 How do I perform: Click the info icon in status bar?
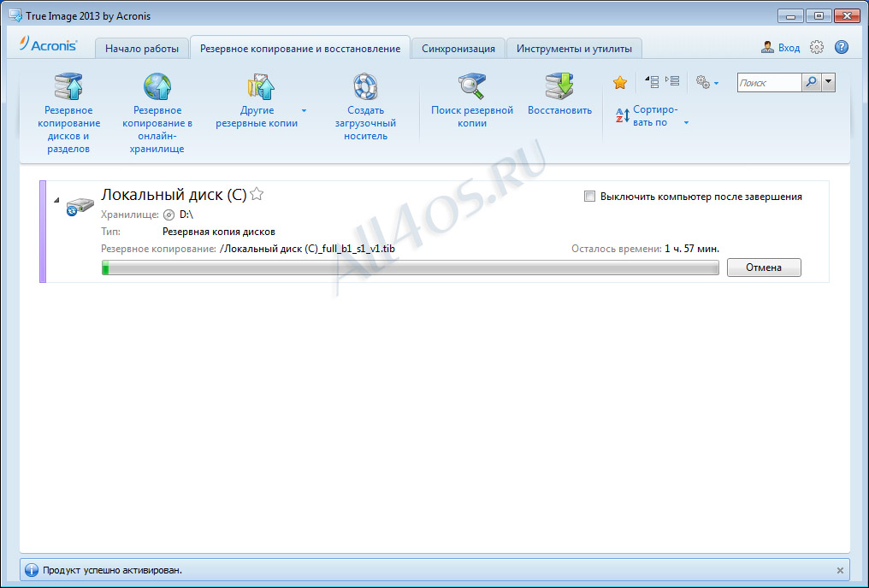tap(32, 570)
